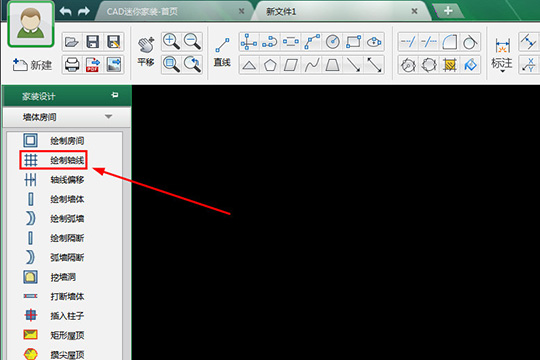Pick the 矩形屋顶 rectangular roof tool
540x360 pixels.
pyautogui.click(x=53, y=335)
